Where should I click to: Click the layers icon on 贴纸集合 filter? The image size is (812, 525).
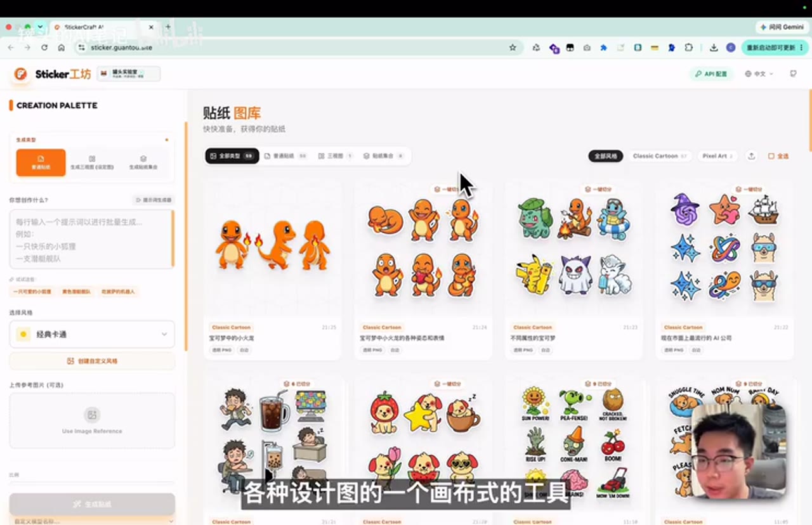point(367,156)
